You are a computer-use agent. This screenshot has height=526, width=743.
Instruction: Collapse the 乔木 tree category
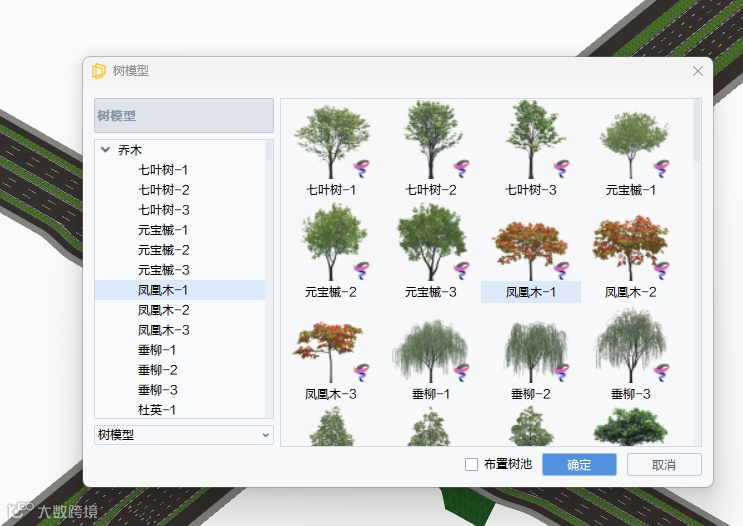tap(105, 150)
